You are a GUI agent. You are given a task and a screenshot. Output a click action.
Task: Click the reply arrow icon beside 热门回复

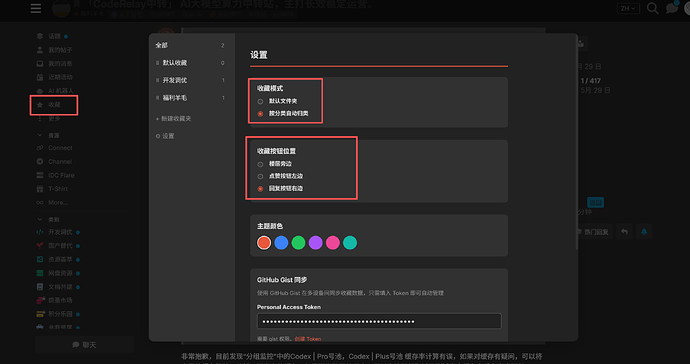point(624,232)
